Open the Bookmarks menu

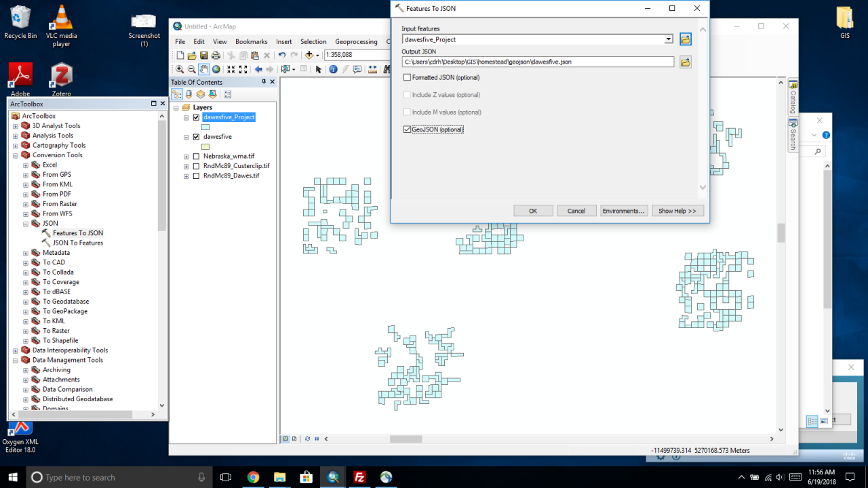[x=251, y=41]
